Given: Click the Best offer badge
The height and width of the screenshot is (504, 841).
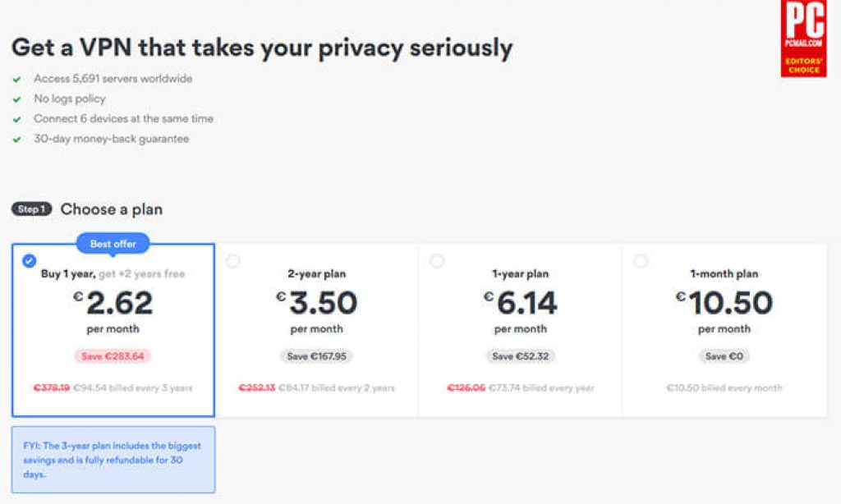Looking at the screenshot, I should pos(113,244).
